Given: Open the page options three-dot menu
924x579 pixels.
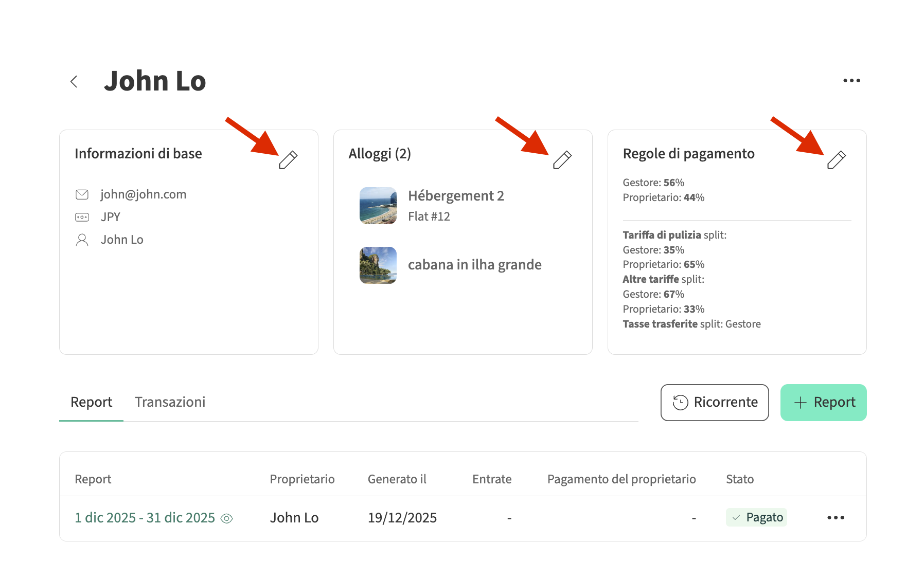Looking at the screenshot, I should [851, 81].
